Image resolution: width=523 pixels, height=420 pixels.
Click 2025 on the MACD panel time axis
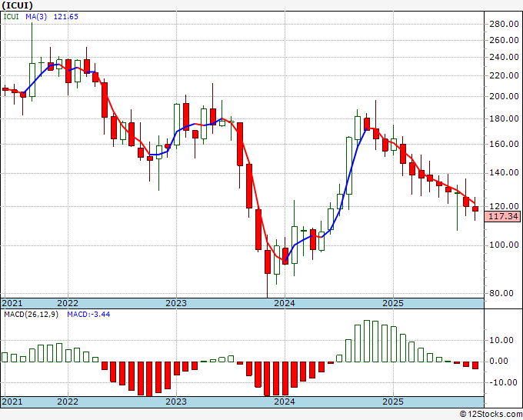393,402
